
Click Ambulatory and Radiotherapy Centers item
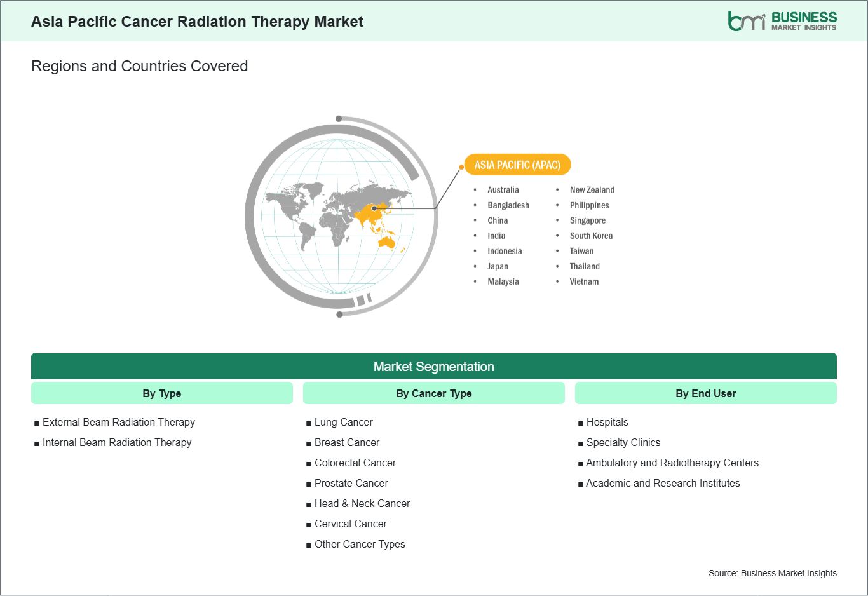click(x=672, y=463)
